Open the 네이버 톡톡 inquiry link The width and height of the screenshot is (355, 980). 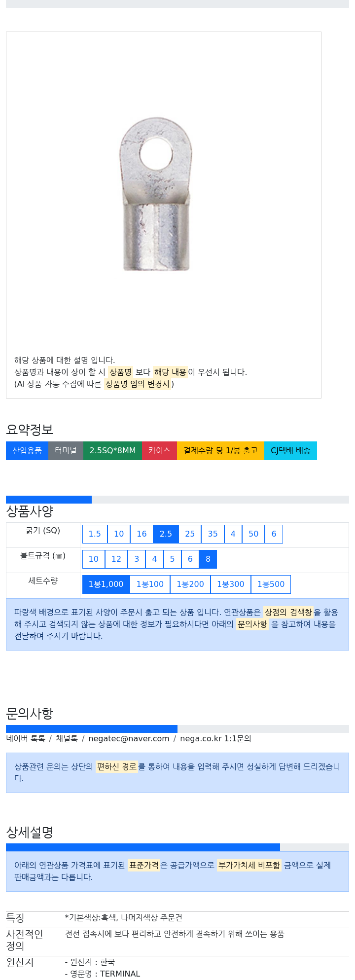[x=26, y=739]
